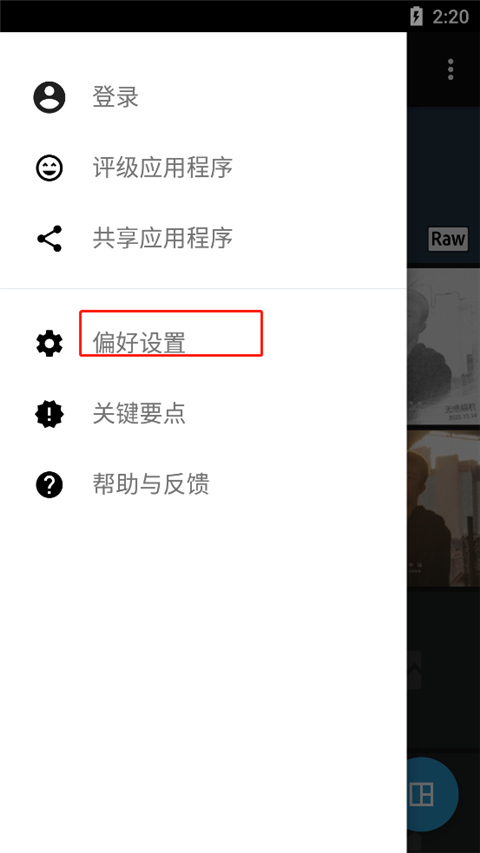This screenshot has width=480, height=853.
Task: Open the grayscale portrait photo thumbnail
Action: pos(444,346)
